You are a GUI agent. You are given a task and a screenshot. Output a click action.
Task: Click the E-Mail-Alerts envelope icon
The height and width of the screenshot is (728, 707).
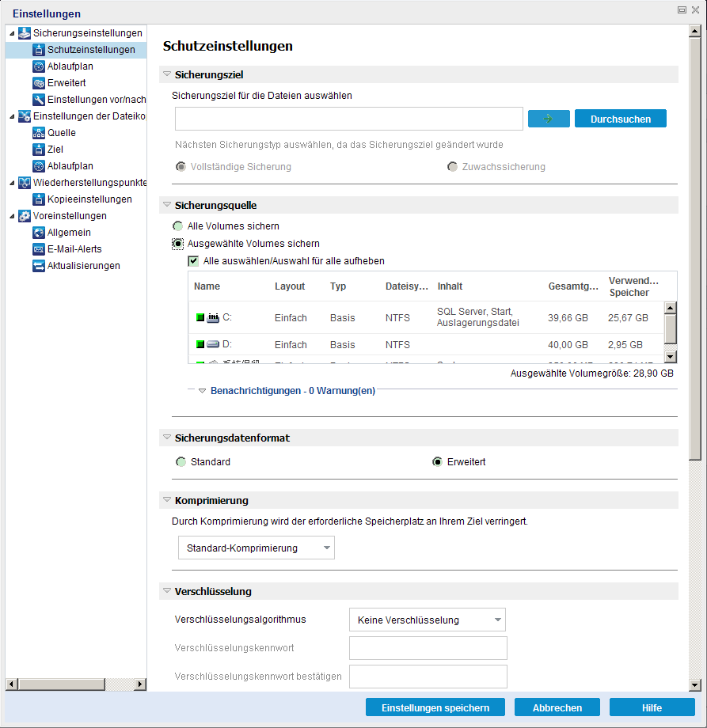pos(39,249)
